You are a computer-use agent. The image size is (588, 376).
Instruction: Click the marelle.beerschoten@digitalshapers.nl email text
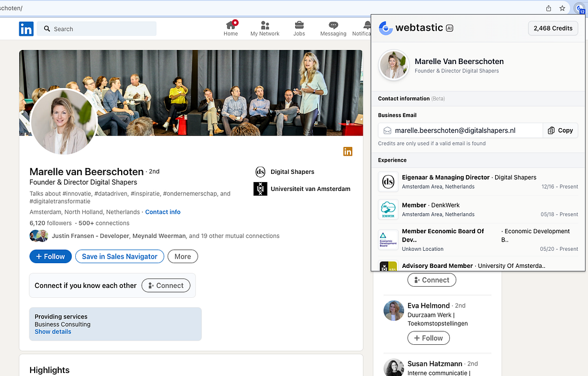point(455,130)
